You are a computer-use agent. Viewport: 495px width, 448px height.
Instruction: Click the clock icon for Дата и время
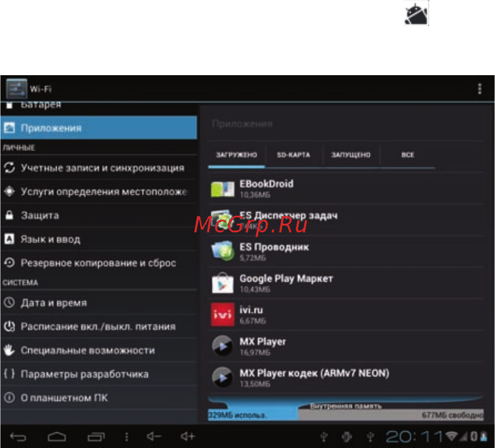click(9, 303)
